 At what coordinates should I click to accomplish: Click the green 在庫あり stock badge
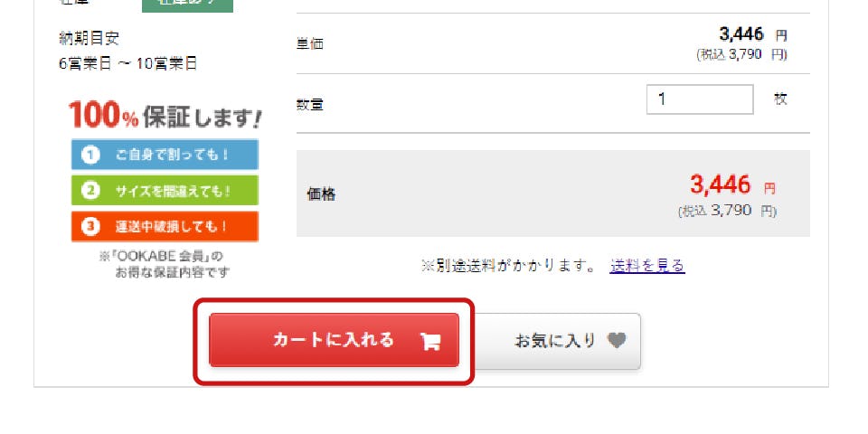click(187, 5)
